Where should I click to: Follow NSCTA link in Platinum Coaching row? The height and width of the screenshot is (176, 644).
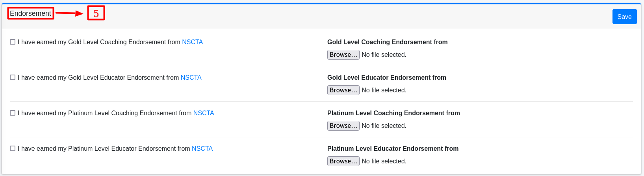point(204,113)
